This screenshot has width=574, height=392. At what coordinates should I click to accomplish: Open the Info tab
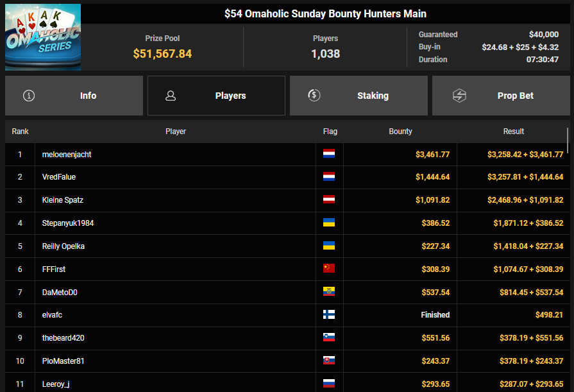74,96
